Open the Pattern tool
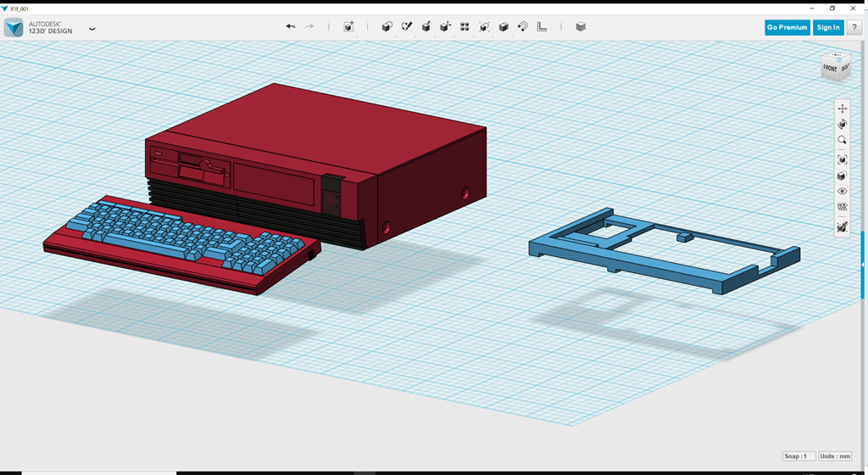Viewport: 868px width, 475px height. click(x=465, y=27)
